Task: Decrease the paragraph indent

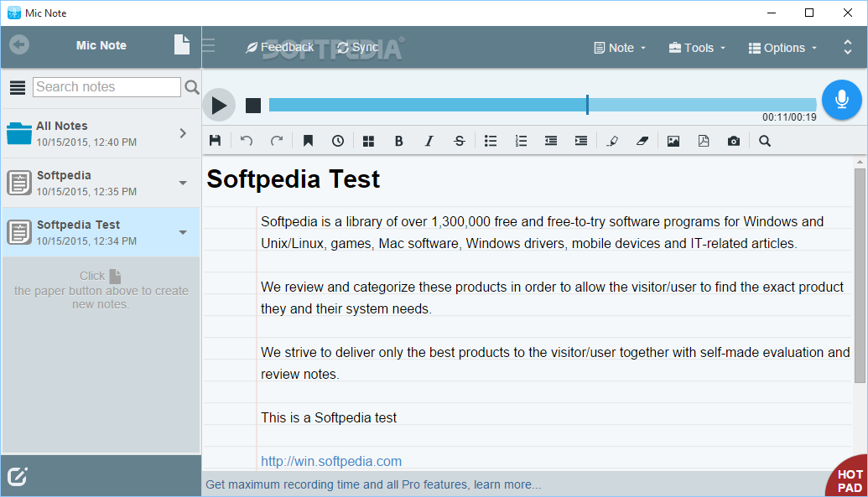Action: [x=551, y=141]
